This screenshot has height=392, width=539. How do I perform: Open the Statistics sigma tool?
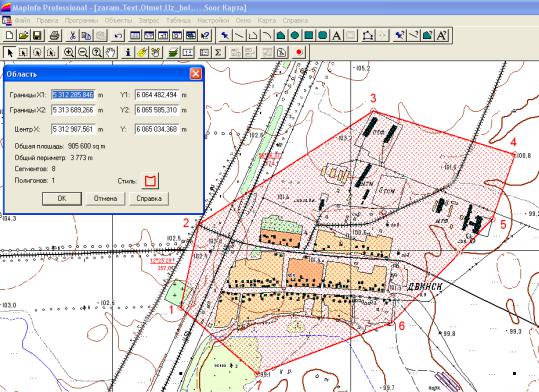tap(218, 53)
